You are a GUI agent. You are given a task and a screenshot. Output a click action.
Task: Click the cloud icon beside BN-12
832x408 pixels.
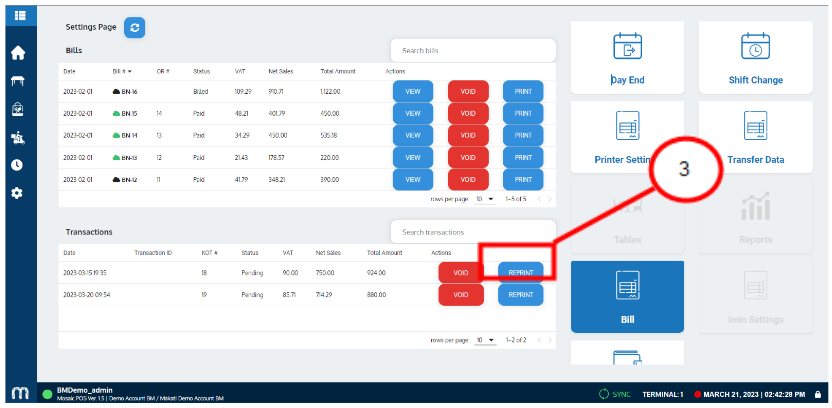(117, 180)
